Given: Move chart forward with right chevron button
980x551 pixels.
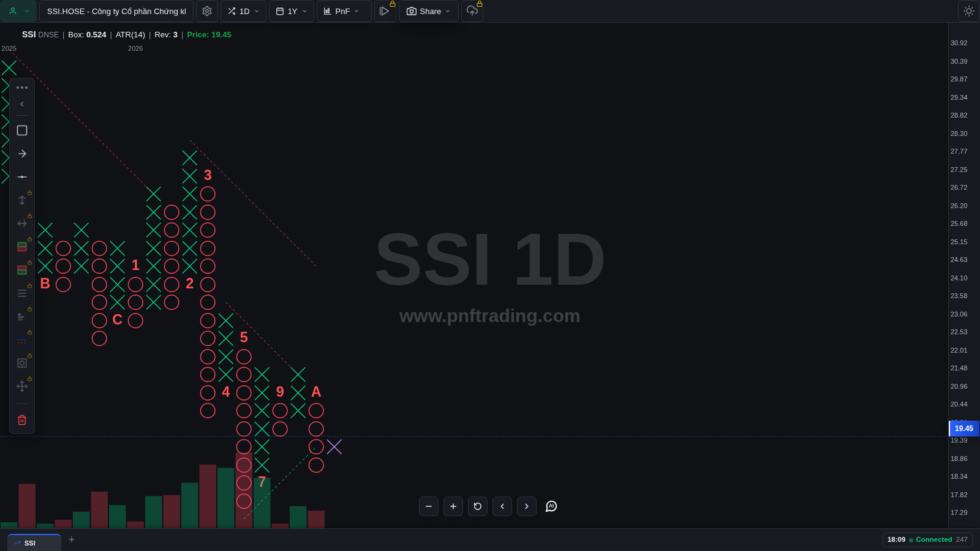Looking at the screenshot, I should [527, 506].
